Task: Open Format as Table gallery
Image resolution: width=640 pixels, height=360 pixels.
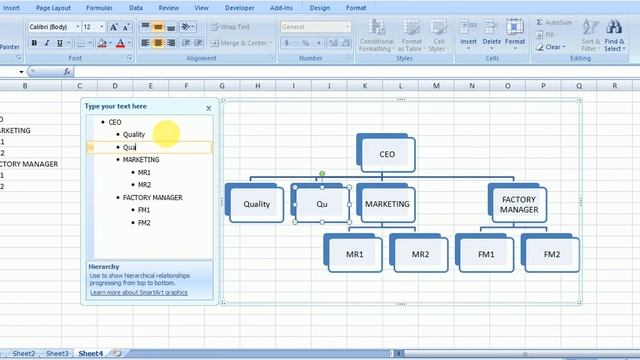Action: click(411, 36)
